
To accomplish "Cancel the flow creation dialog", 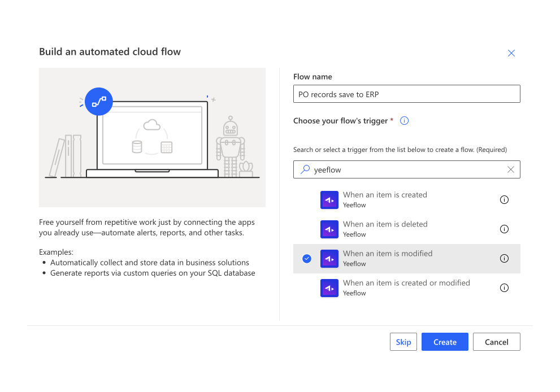I will pyautogui.click(x=496, y=342).
